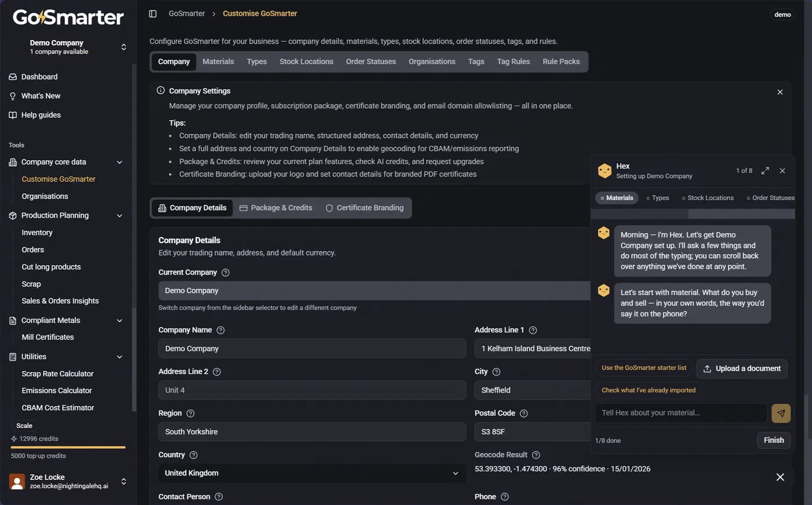
Task: Click the Tell Hex about your material field
Action: [x=681, y=413]
